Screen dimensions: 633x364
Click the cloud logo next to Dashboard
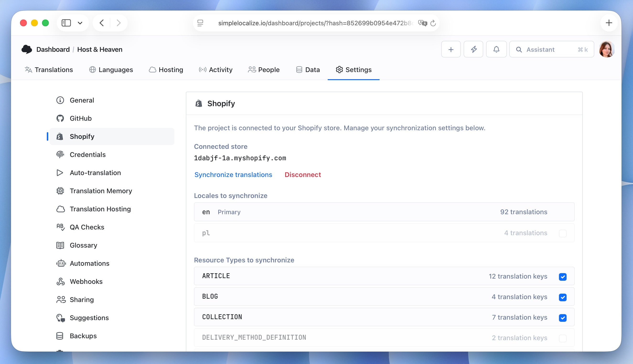pos(27,49)
